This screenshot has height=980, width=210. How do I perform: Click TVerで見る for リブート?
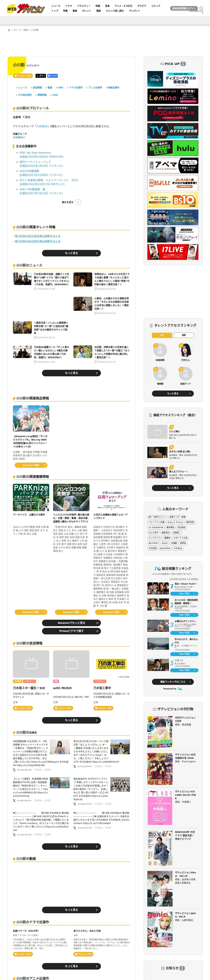[184, 670]
